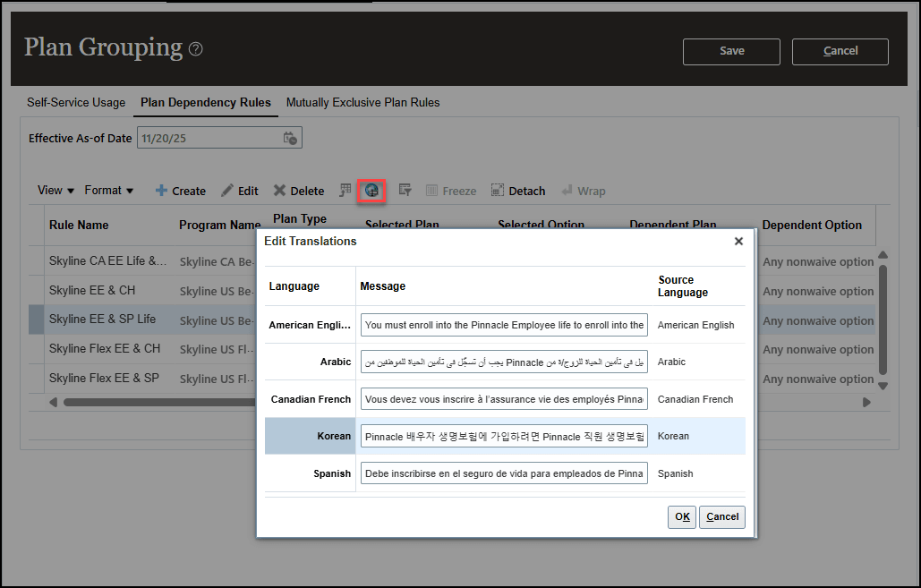Activate the Query By Example filter icon
Screen dimensions: 921x588
(x=405, y=190)
